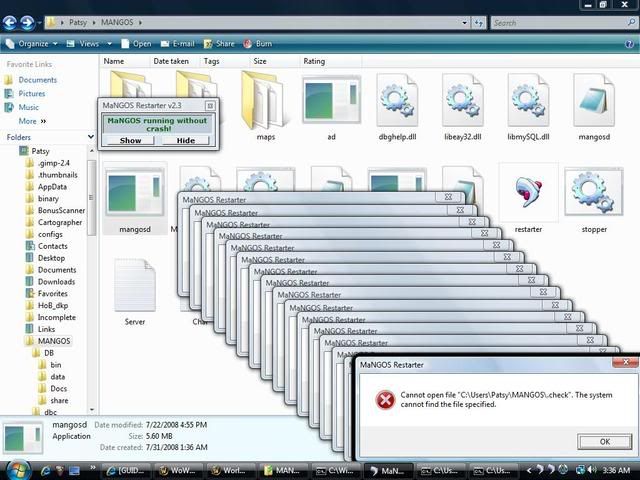Expand the Patsy breadcrumb arrow
This screenshot has width=640, height=480.
click(x=93, y=22)
